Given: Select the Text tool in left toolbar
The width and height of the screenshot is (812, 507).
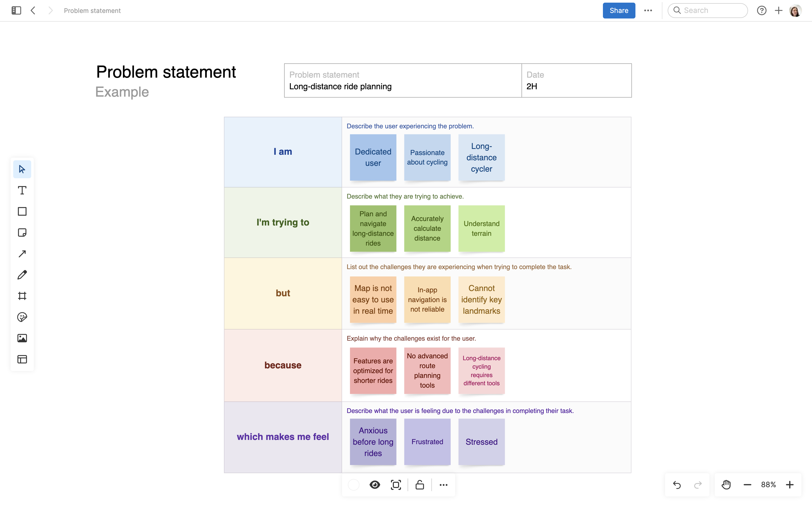Looking at the screenshot, I should [x=22, y=190].
